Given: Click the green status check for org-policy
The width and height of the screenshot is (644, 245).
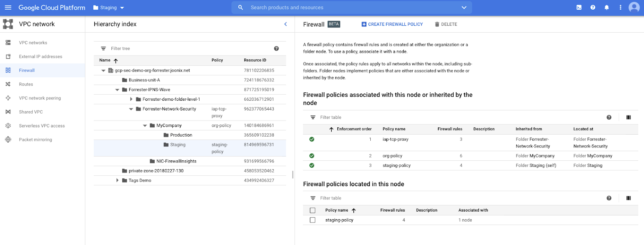Looking at the screenshot, I should pyautogui.click(x=312, y=156).
